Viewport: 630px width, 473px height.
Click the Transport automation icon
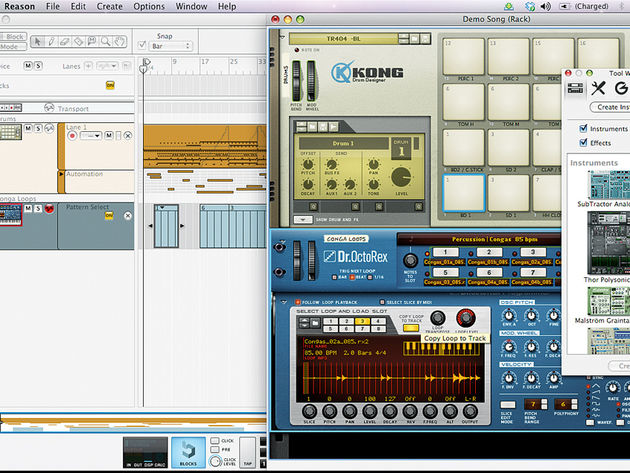[49, 108]
